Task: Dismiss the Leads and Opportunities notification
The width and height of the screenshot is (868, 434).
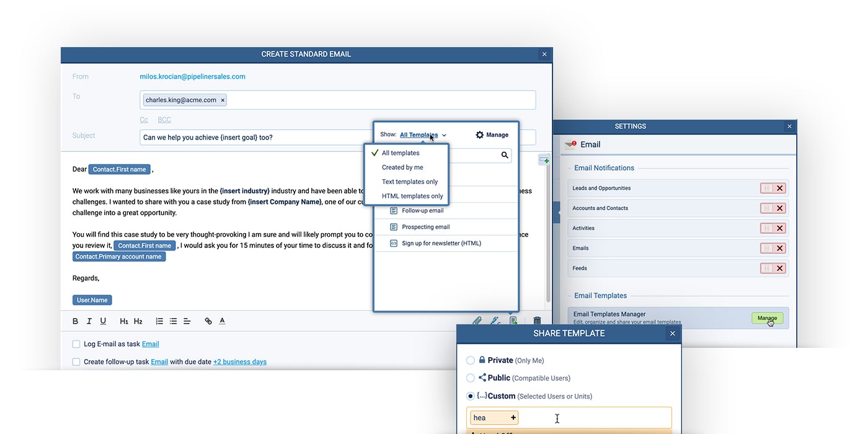Action: click(x=779, y=188)
